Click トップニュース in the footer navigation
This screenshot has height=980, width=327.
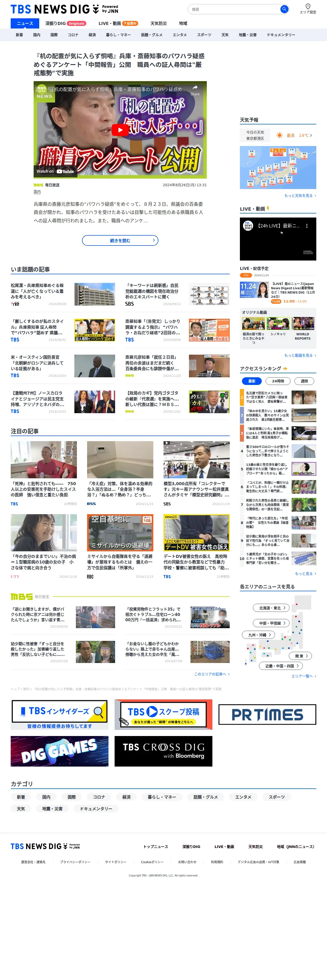point(156,846)
